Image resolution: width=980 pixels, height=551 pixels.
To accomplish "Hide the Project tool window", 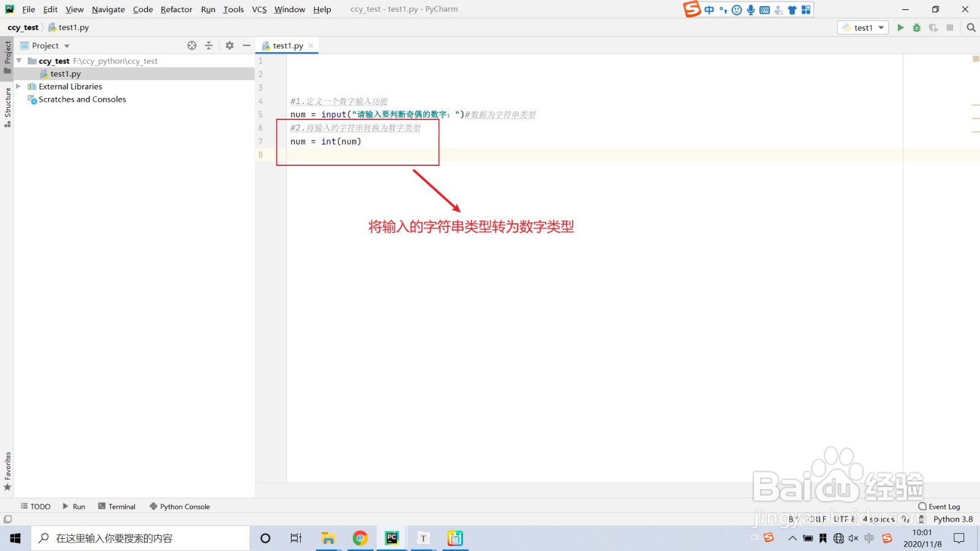I will click(246, 45).
